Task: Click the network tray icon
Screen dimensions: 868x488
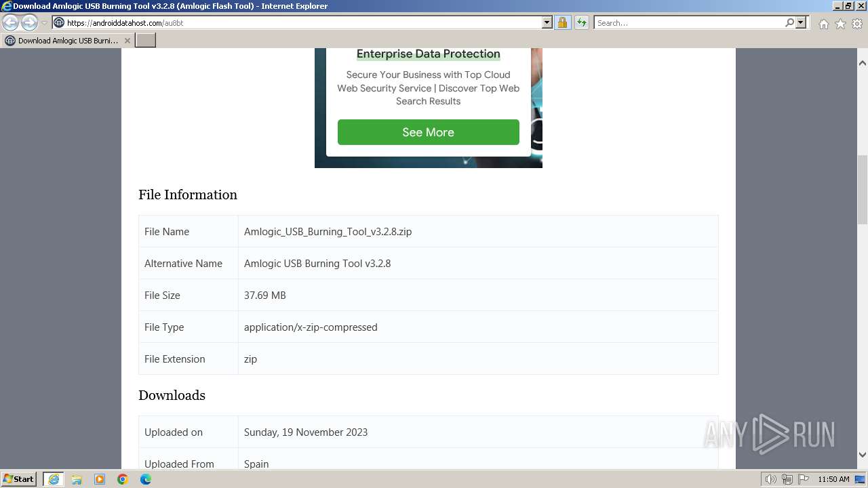Action: 787,479
